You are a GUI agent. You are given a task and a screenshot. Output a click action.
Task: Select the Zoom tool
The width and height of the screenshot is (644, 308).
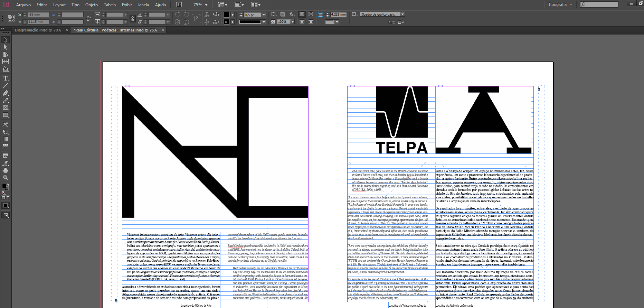tap(6, 178)
